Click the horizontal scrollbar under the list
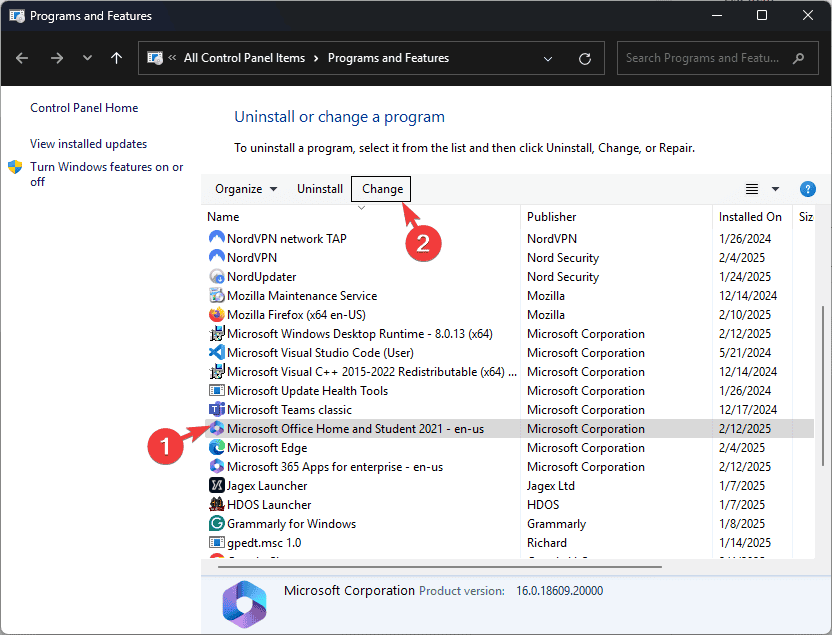The width and height of the screenshot is (832, 635). (x=439, y=567)
